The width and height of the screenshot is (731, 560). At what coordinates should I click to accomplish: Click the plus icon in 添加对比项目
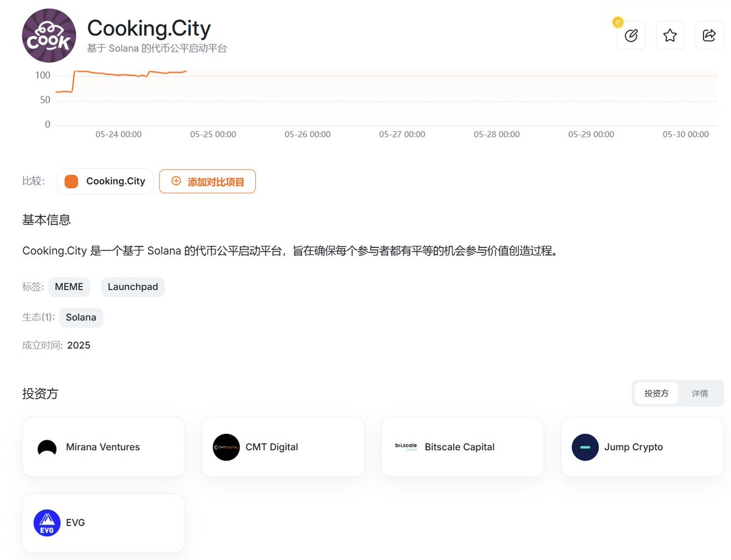(176, 181)
